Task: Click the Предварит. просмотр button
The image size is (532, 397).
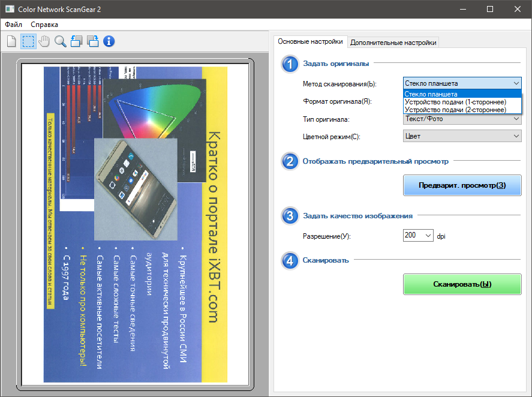Action: (462, 185)
